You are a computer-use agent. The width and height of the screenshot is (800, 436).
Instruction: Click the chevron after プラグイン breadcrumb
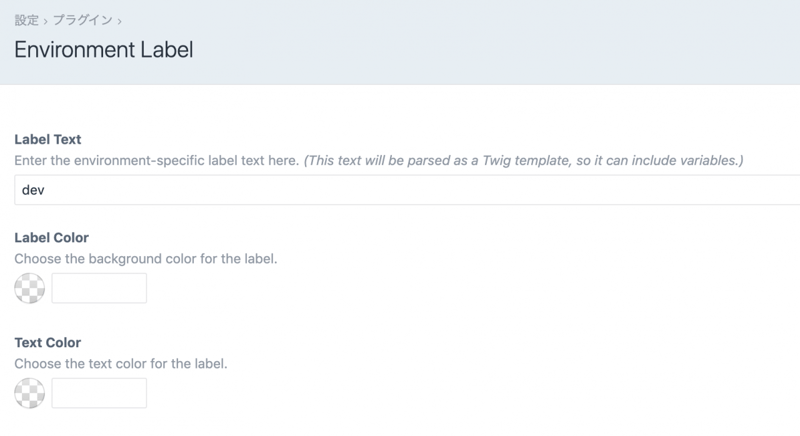120,20
